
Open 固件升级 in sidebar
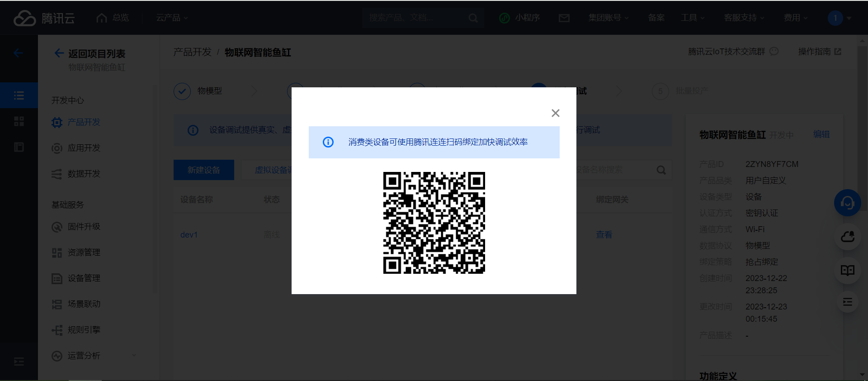pyautogui.click(x=84, y=227)
